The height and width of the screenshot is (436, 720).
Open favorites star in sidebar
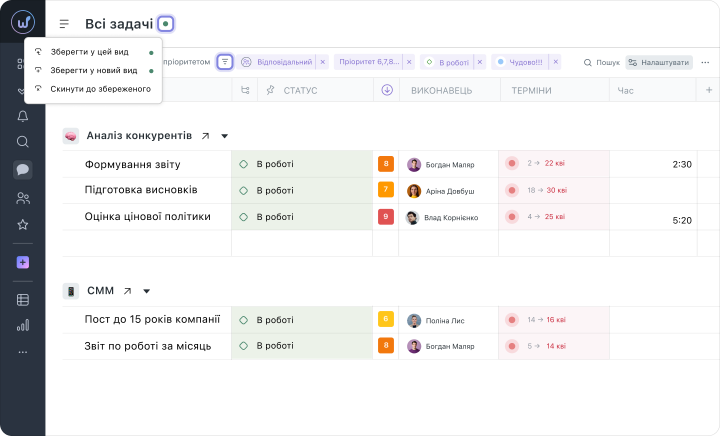click(x=22, y=224)
